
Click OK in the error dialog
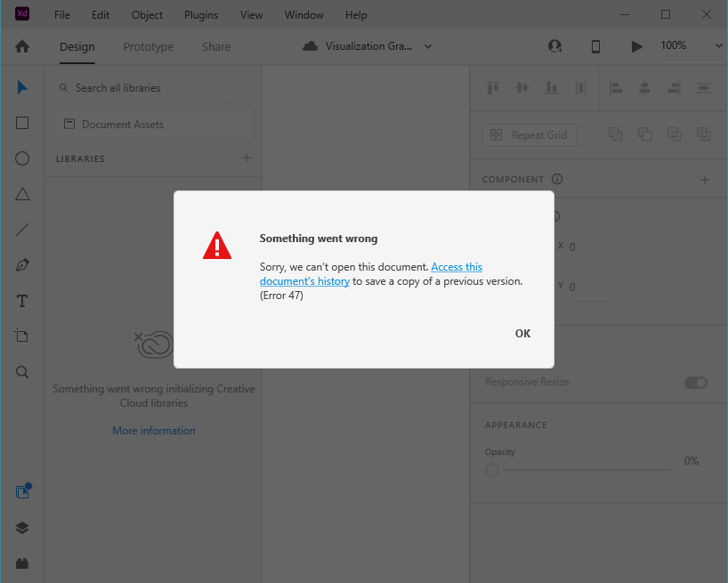[x=522, y=333]
